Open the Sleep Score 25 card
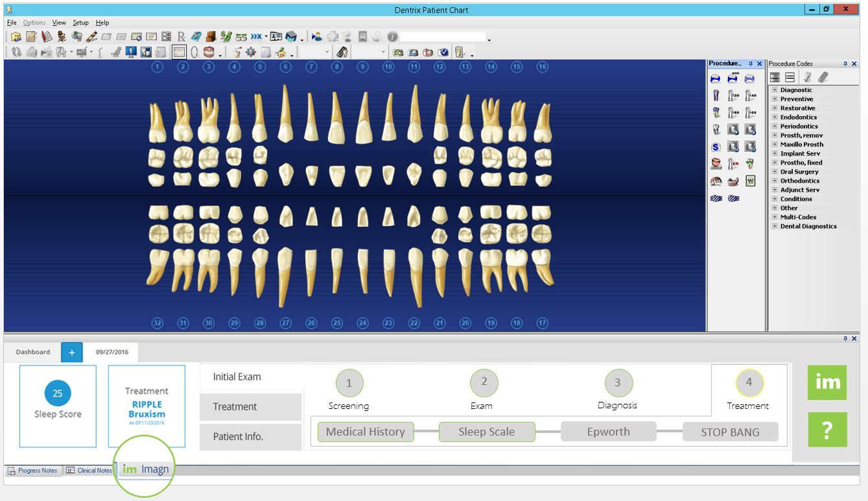 pos(58,406)
